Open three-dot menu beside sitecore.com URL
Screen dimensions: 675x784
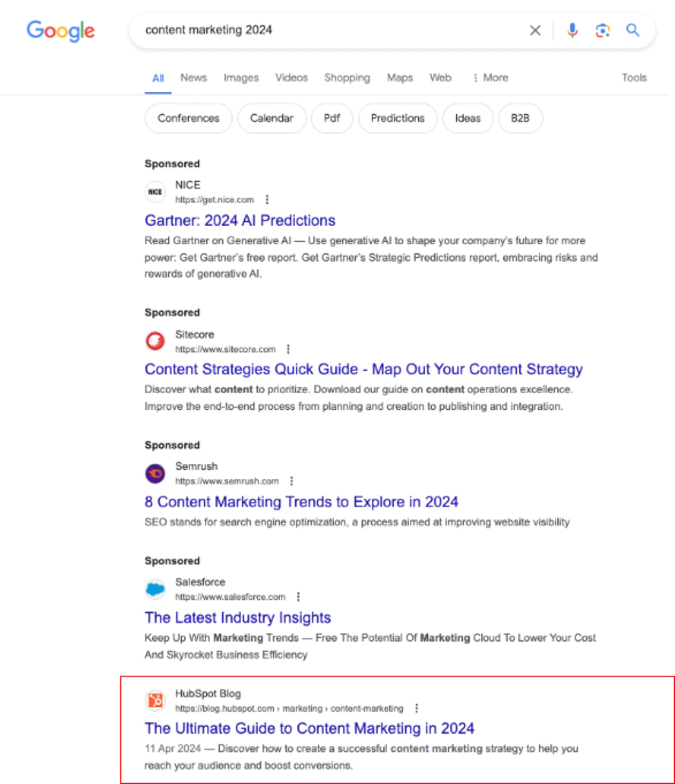click(288, 349)
